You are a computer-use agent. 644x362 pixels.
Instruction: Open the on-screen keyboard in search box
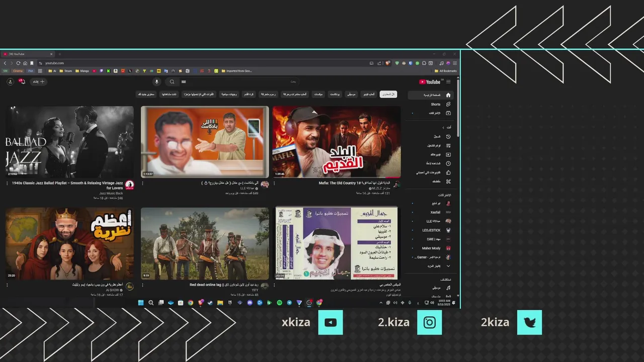pos(184,82)
